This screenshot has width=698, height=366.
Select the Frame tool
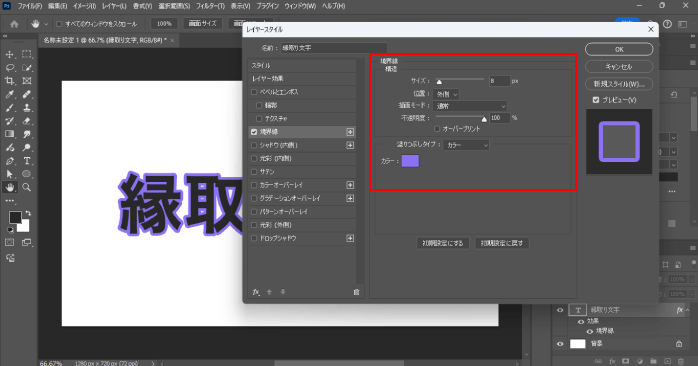[x=27, y=81]
